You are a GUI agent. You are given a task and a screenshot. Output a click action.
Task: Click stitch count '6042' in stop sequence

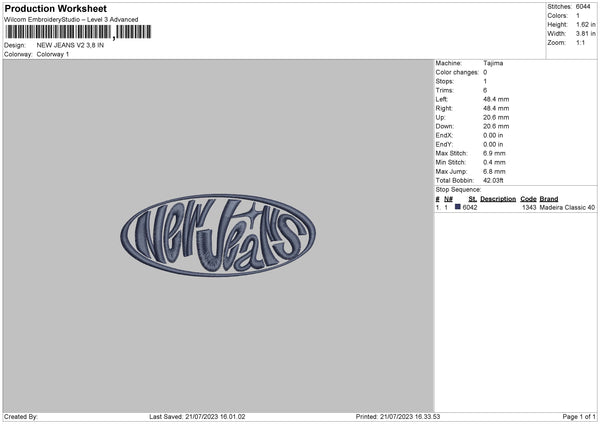click(x=470, y=207)
